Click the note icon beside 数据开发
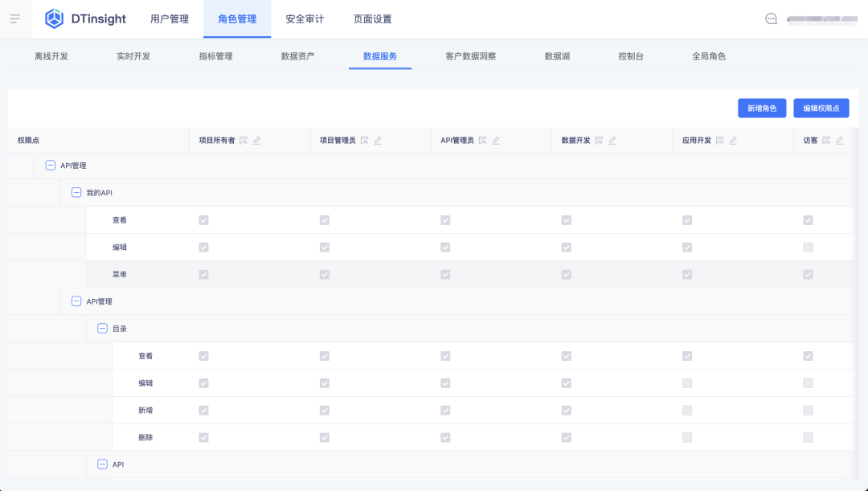Image resolution: width=868 pixels, height=491 pixels. click(599, 140)
